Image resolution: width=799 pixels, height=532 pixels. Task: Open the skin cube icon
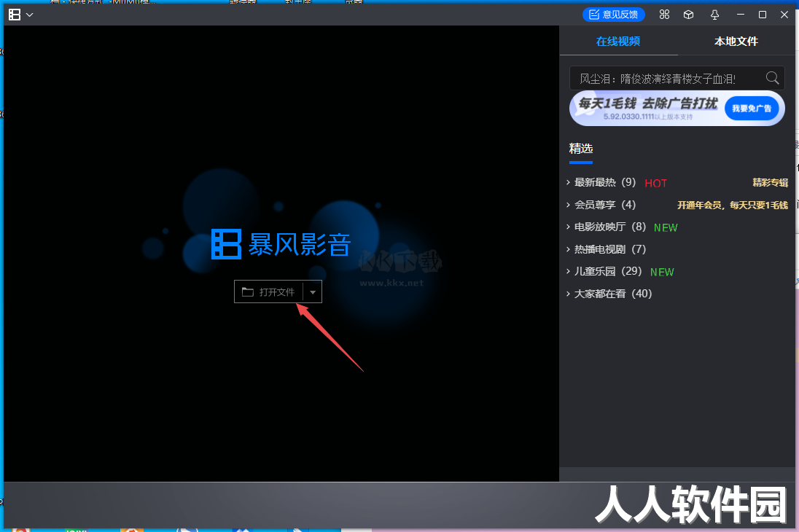[688, 15]
